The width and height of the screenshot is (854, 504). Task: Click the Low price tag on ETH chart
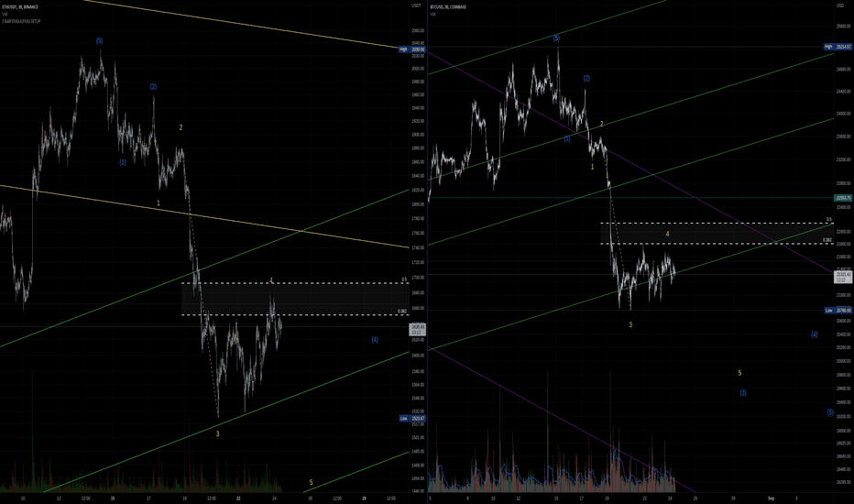coord(411,419)
